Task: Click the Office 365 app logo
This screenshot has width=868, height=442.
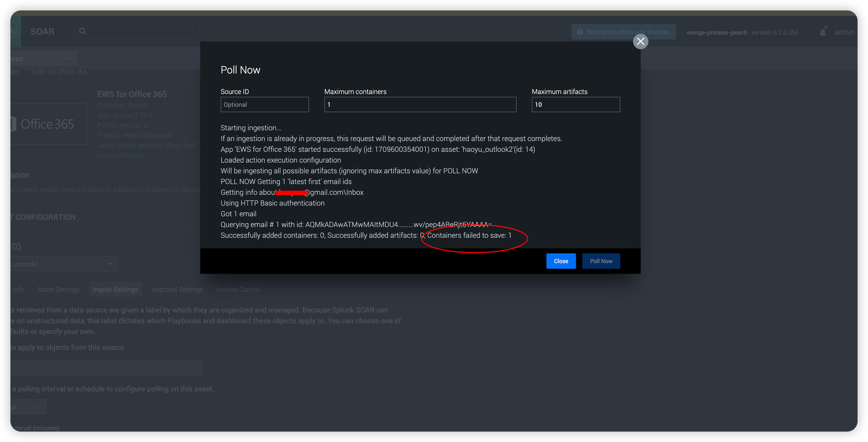Action: tap(48, 124)
